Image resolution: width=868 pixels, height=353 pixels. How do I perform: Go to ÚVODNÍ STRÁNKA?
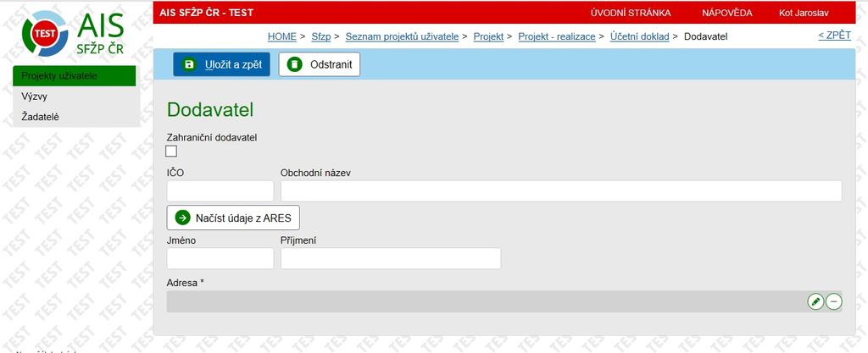click(631, 13)
